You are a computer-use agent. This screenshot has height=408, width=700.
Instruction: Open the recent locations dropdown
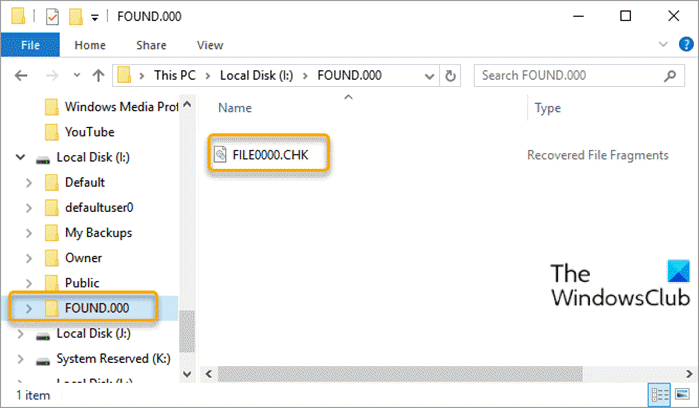point(77,75)
